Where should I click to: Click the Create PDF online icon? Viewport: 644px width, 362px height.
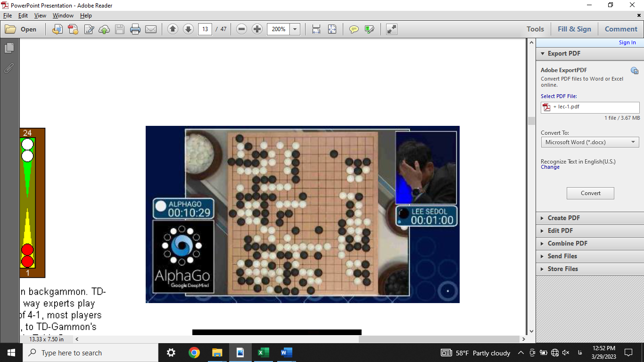pyautogui.click(x=73, y=29)
